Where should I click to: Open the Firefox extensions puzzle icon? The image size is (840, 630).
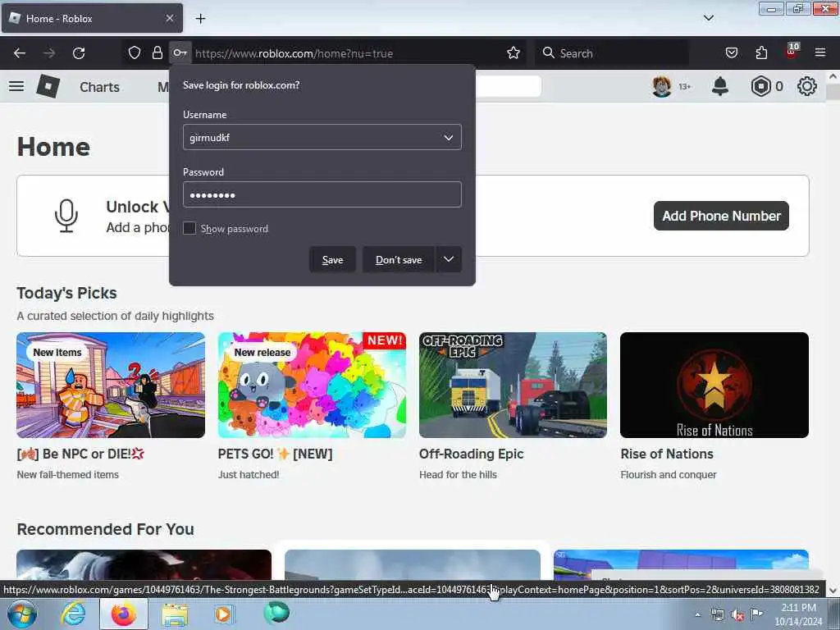point(761,52)
